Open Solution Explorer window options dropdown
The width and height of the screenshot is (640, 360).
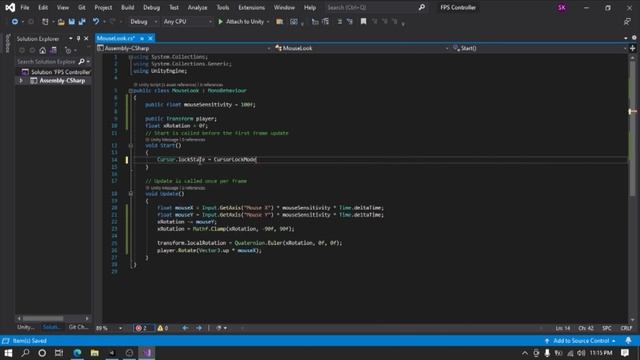pyautogui.click(x=71, y=38)
